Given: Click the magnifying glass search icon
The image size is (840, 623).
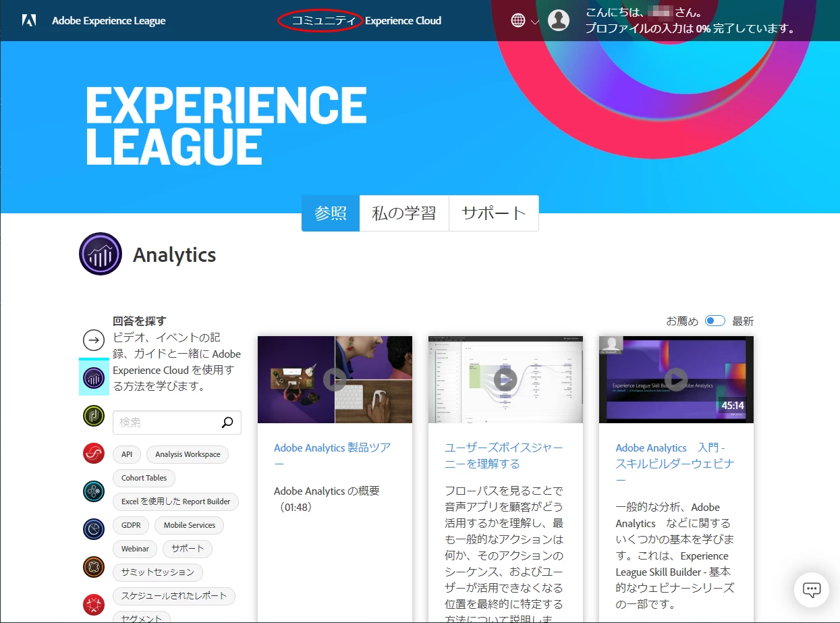Looking at the screenshot, I should (x=227, y=423).
